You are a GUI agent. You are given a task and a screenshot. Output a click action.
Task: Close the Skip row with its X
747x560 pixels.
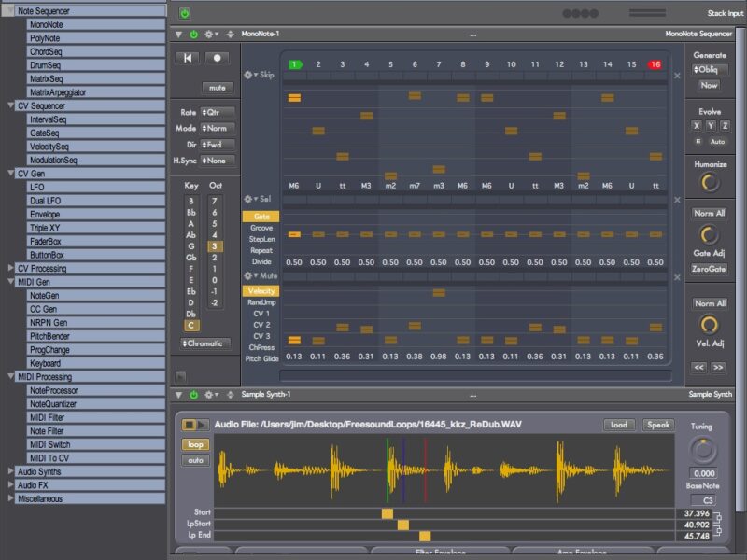pos(677,75)
